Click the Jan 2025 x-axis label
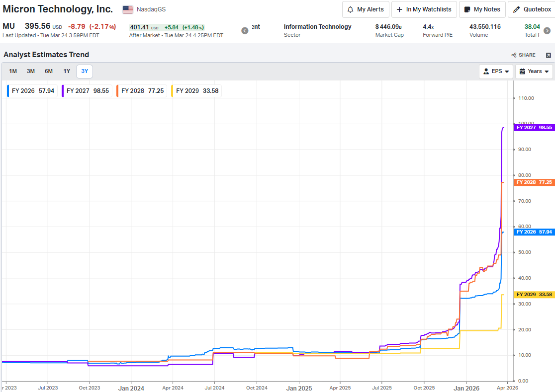The image size is (555, 392). point(299,388)
